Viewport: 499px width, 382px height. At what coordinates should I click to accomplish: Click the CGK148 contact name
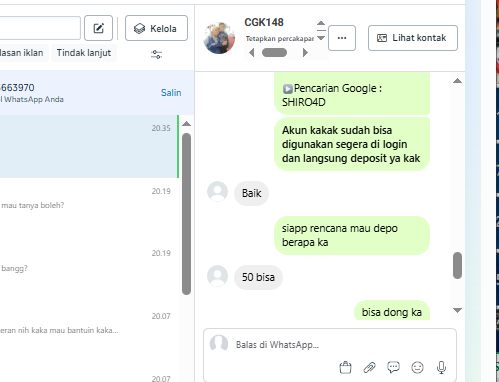(x=264, y=22)
